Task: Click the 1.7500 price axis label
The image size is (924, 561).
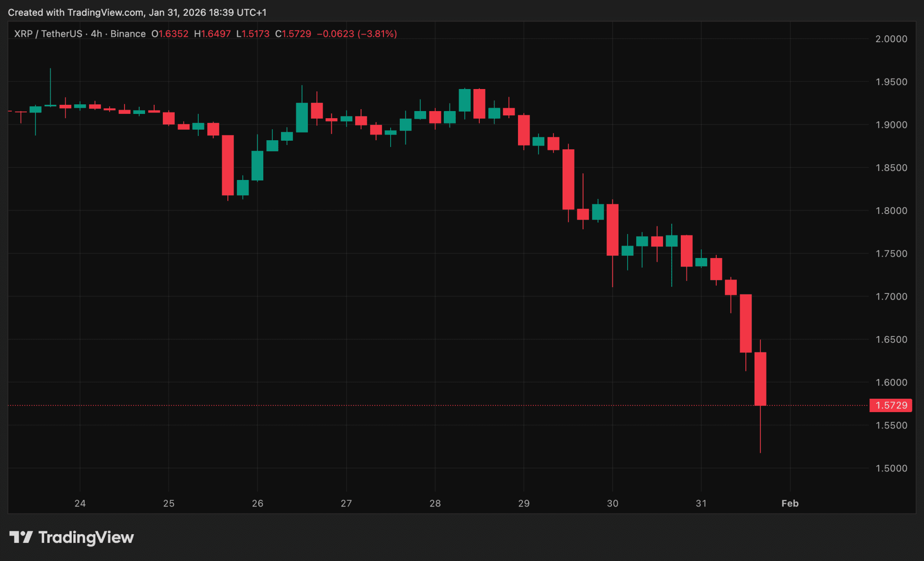Action: coord(891,254)
